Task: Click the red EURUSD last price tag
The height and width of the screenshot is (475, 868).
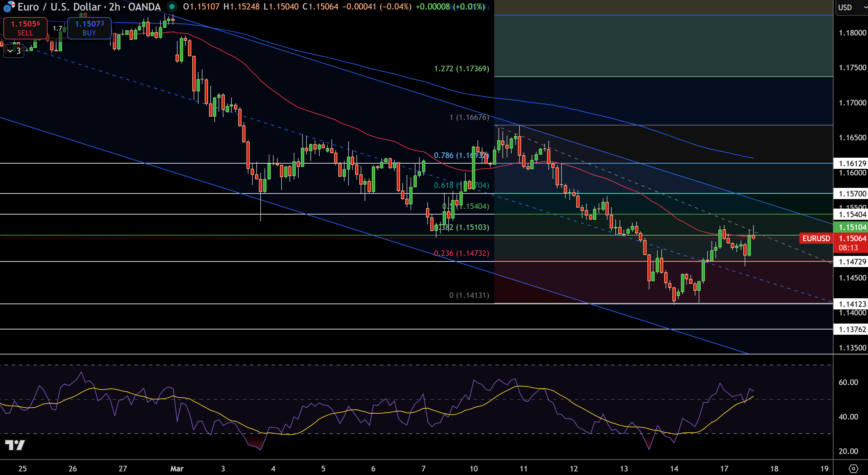Action: pyautogui.click(x=816, y=238)
